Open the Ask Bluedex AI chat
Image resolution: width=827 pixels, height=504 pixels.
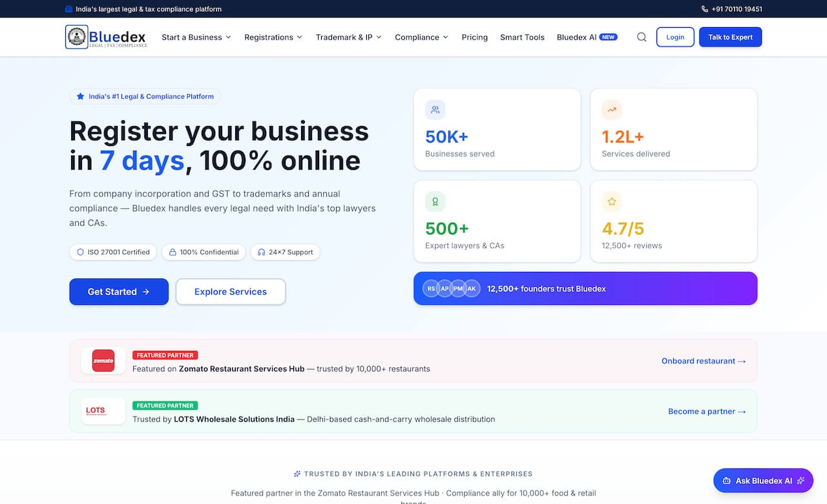click(763, 481)
